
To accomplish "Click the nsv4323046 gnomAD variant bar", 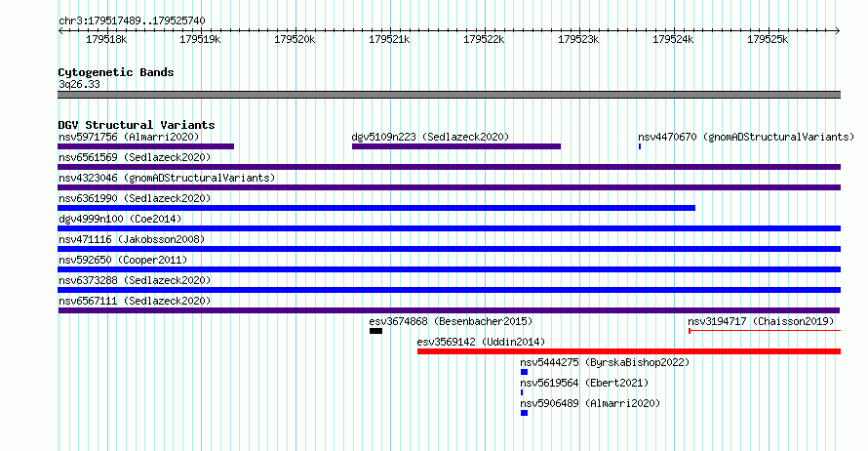I will (x=449, y=187).
